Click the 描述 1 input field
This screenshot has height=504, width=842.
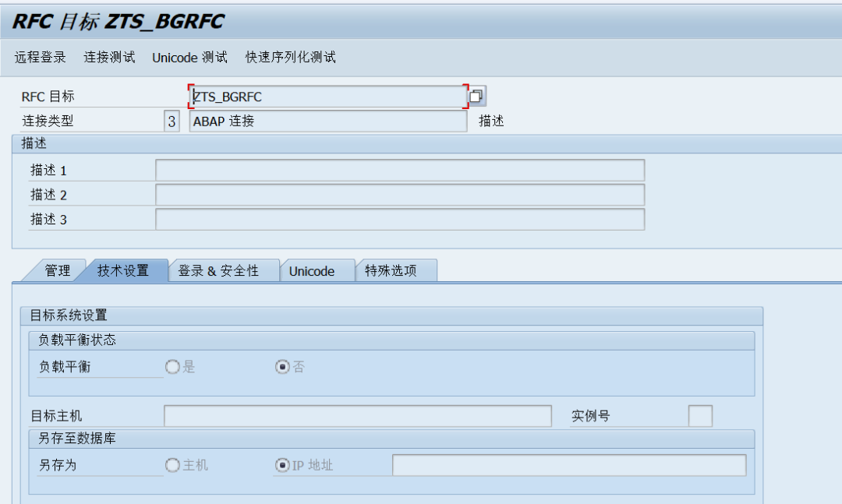point(399,170)
